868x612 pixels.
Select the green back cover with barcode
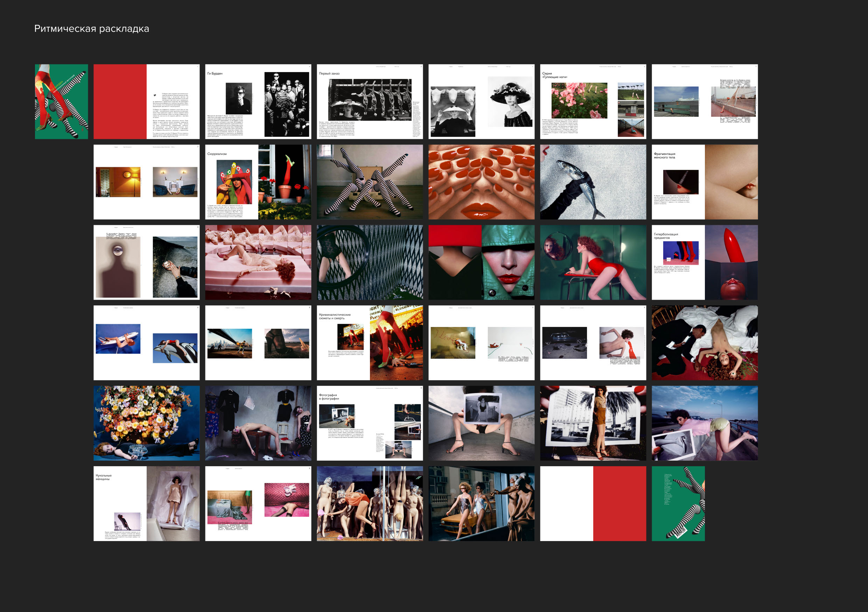coord(678,503)
